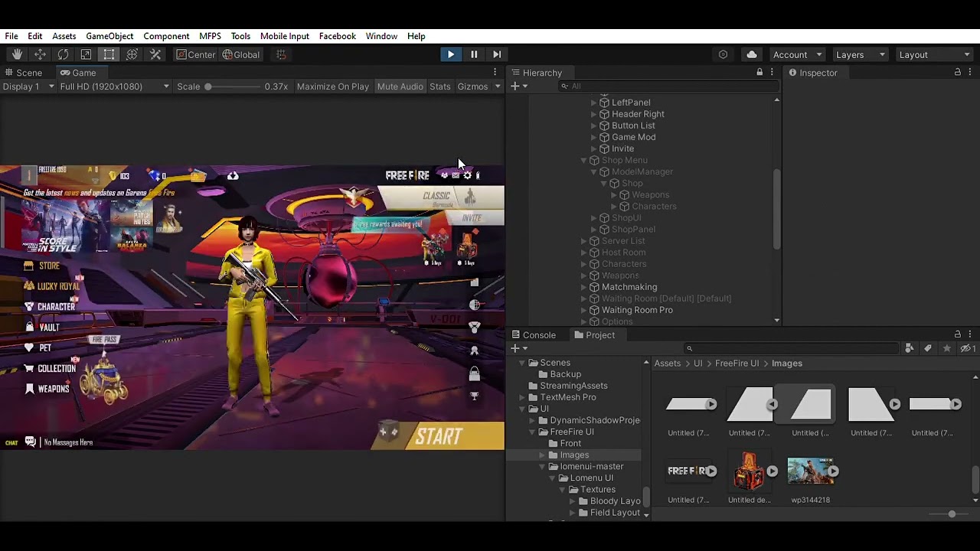
Task: Open the File menu
Action: click(x=11, y=36)
